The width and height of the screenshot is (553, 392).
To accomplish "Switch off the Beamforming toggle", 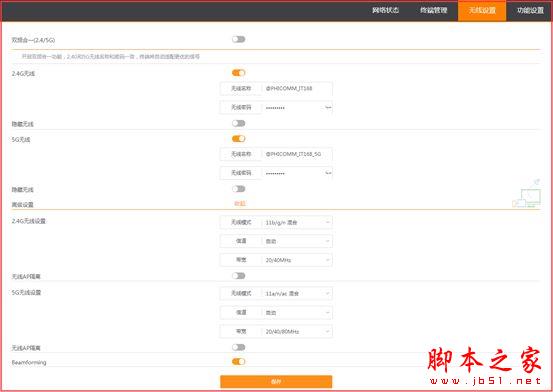I will click(238, 361).
